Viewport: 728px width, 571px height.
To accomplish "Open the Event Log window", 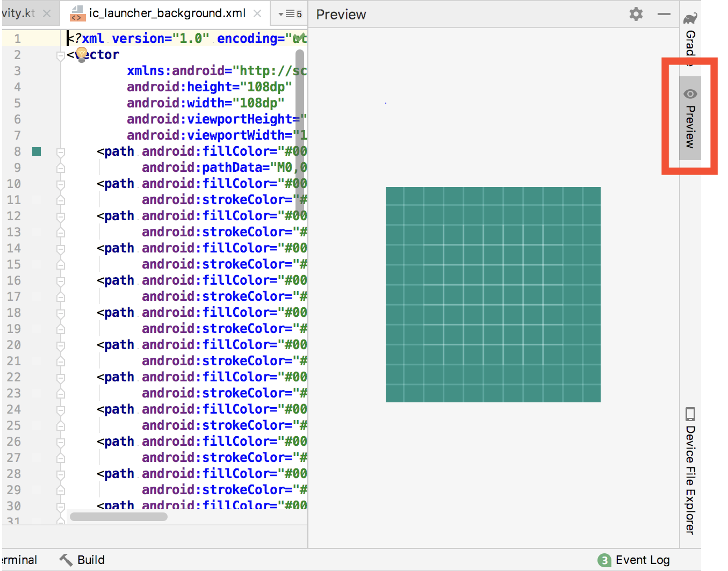I will 642,560.
